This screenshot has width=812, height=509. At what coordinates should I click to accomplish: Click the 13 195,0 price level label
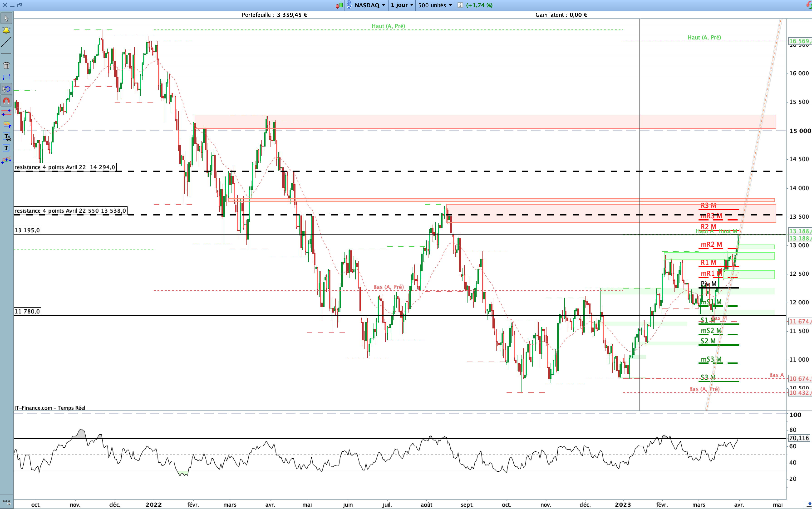click(27, 230)
